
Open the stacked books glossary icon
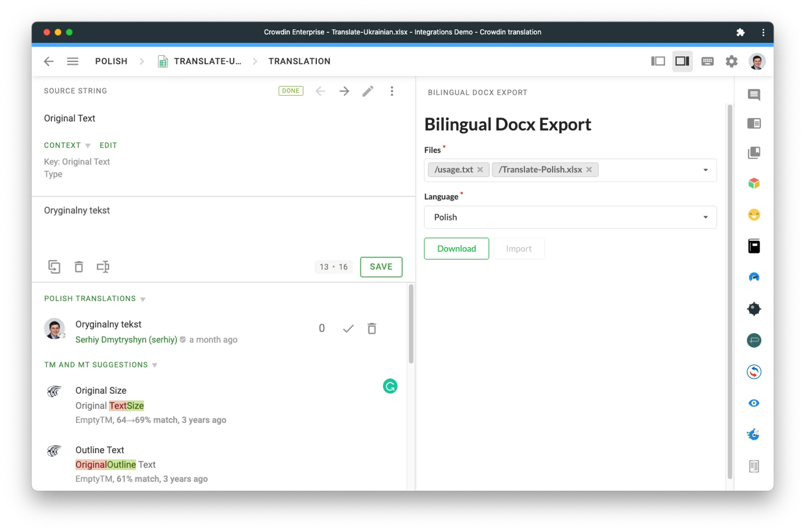(753, 153)
